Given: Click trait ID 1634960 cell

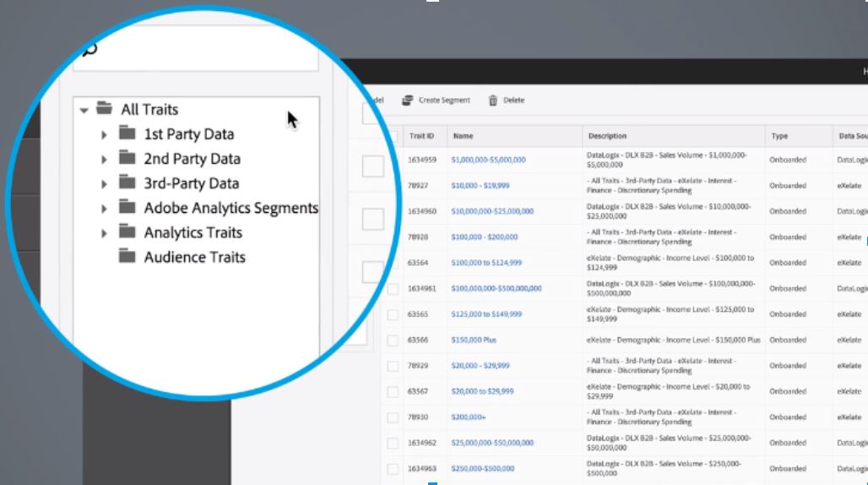Looking at the screenshot, I should click(x=422, y=211).
